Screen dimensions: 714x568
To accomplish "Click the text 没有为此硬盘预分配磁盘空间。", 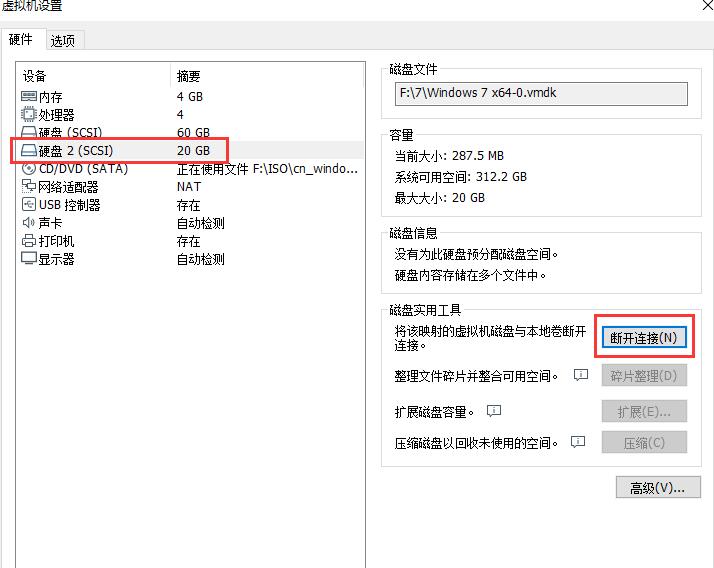I will pos(477,254).
